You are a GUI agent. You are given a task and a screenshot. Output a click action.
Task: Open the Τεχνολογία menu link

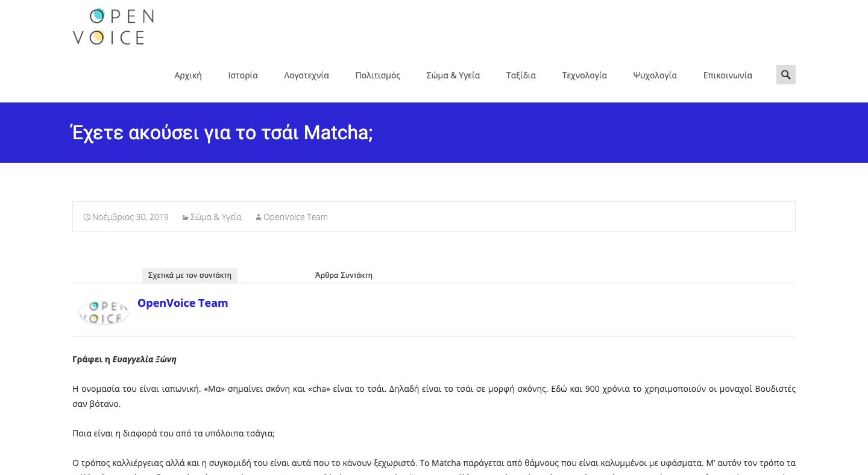point(584,75)
